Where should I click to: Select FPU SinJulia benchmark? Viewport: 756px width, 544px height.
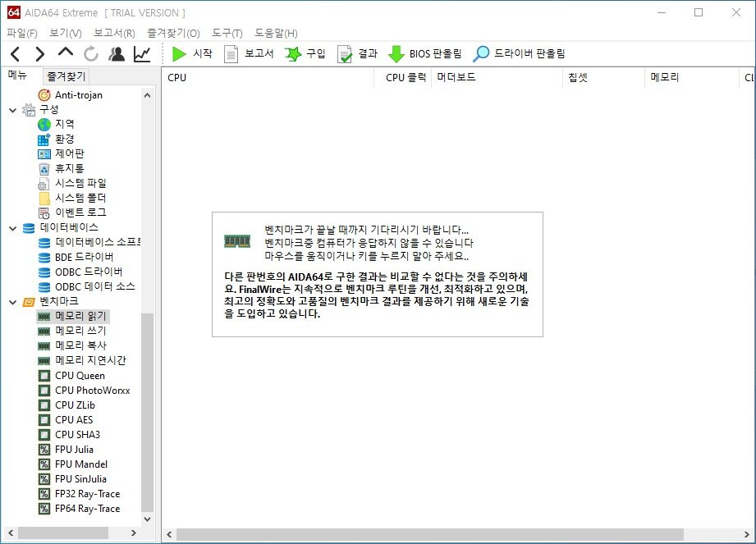tap(73, 479)
